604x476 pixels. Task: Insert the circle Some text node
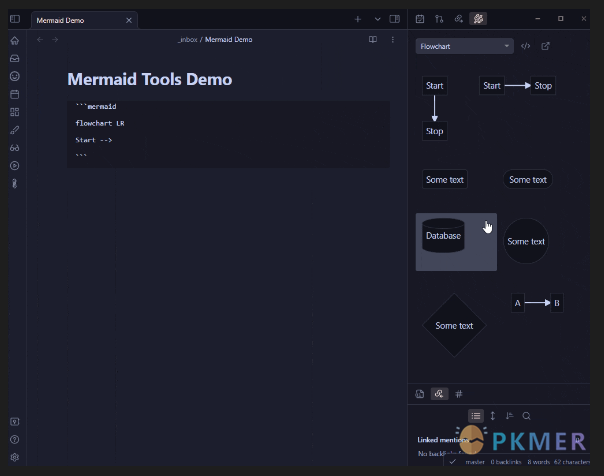(x=526, y=241)
